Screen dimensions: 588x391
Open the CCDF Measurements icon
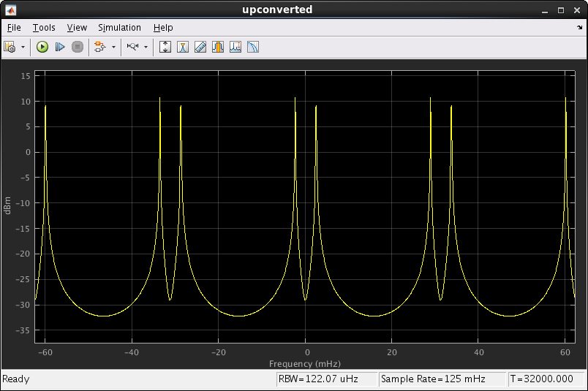point(253,47)
